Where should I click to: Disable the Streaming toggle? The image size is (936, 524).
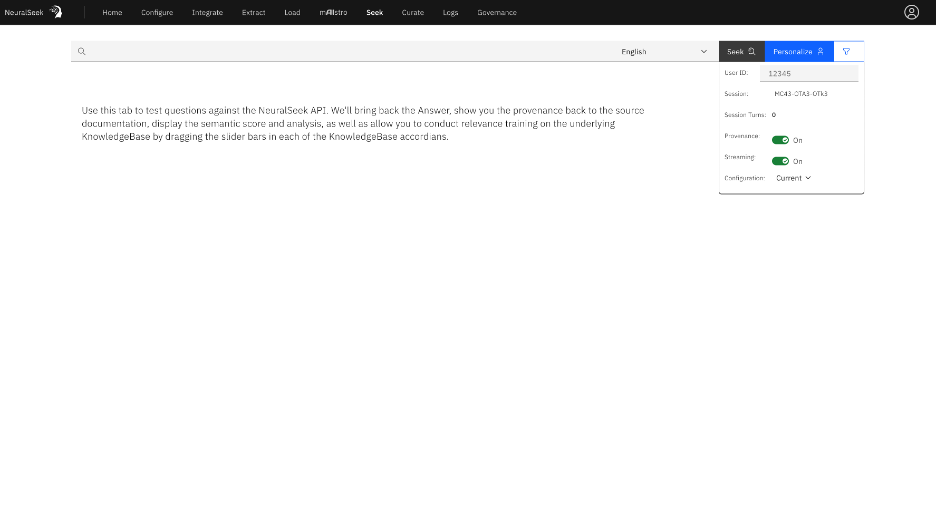pos(780,161)
